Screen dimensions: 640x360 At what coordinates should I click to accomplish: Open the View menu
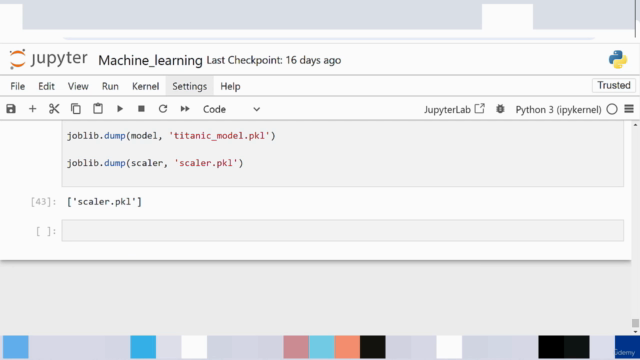[x=78, y=87]
